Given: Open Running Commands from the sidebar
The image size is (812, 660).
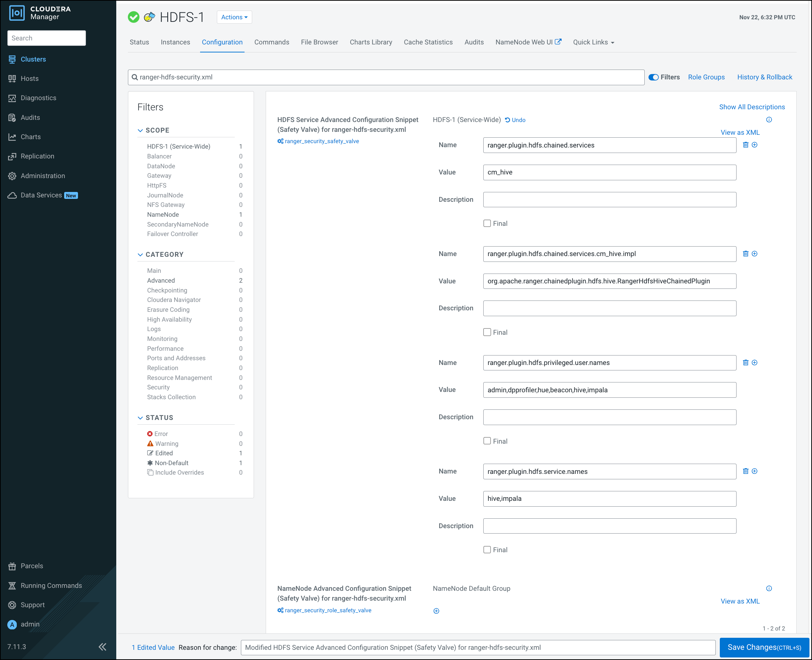Looking at the screenshot, I should [51, 585].
